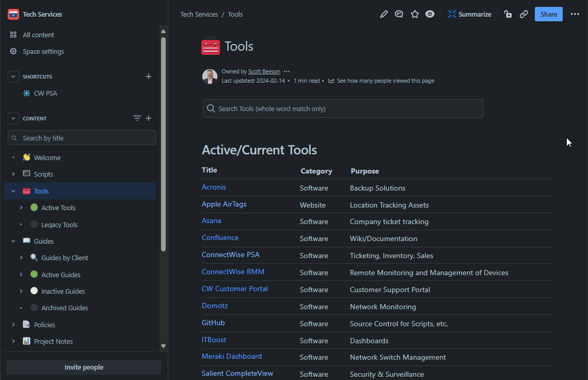Open the Confluence tool link
The image size is (588, 380).
pyautogui.click(x=220, y=238)
